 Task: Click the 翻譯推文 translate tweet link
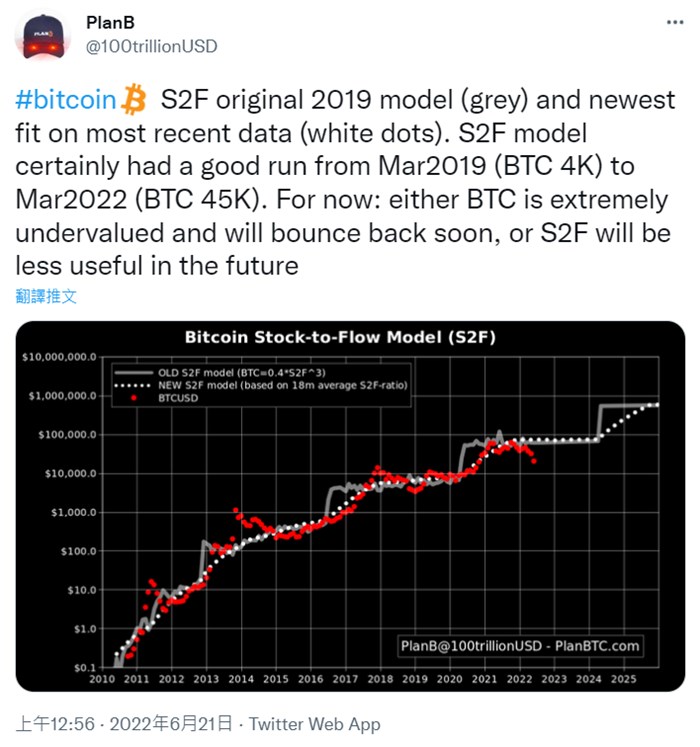(47, 296)
